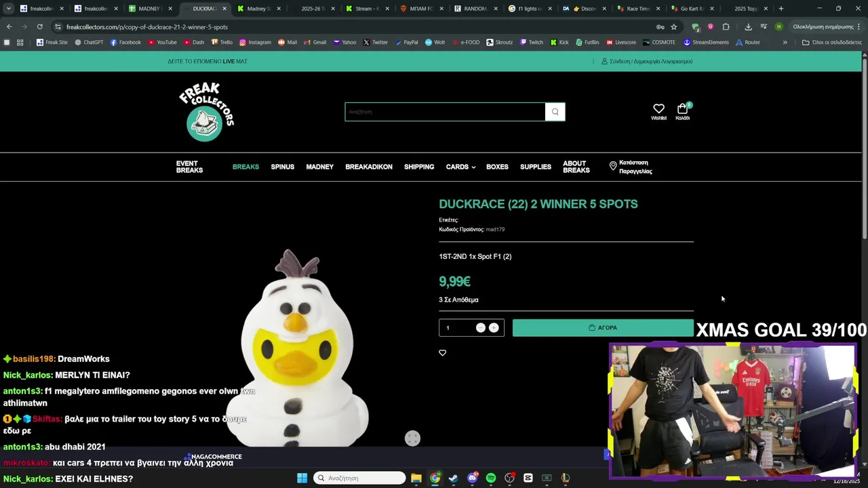The width and height of the screenshot is (868, 488).
Task: Click Κατάσταση Παραγγελίας order status link
Action: (631, 167)
